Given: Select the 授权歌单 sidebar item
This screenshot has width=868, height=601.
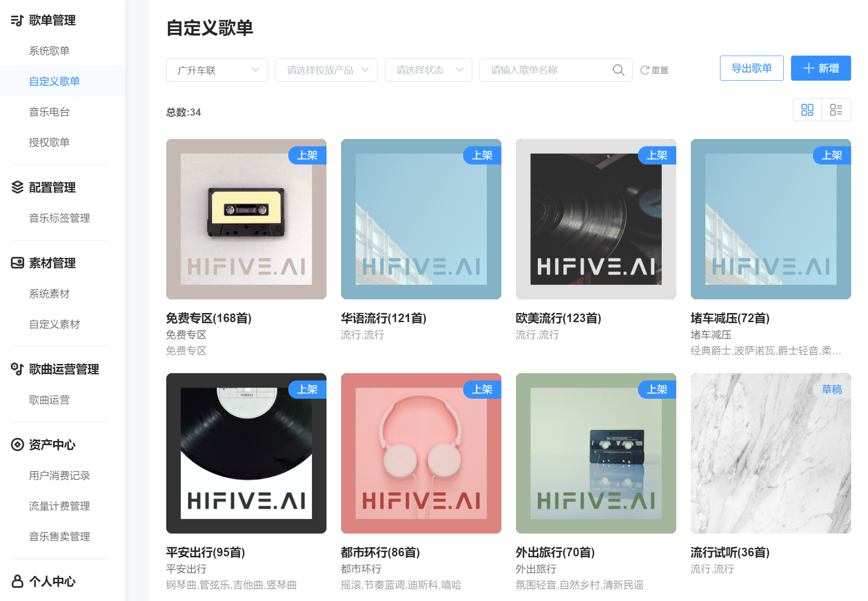Looking at the screenshot, I should tap(49, 142).
